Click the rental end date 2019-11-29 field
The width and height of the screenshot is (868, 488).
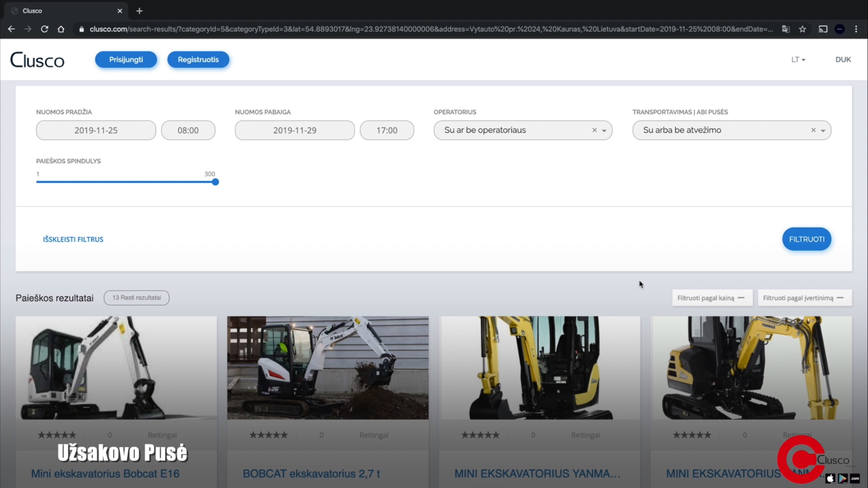point(295,130)
